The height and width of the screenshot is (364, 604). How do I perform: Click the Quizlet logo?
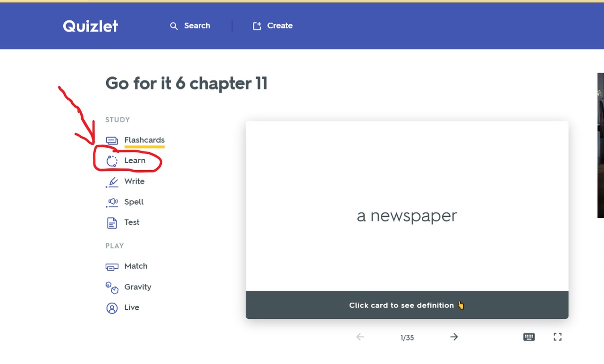(91, 26)
